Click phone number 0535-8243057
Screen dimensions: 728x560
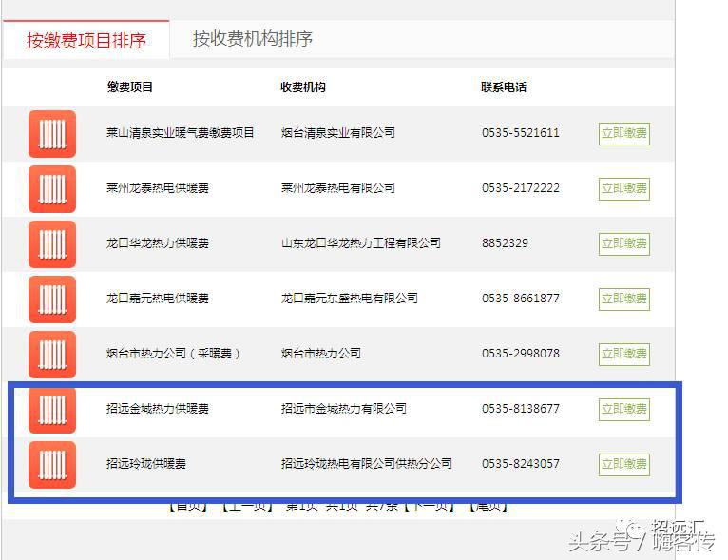[x=521, y=463]
